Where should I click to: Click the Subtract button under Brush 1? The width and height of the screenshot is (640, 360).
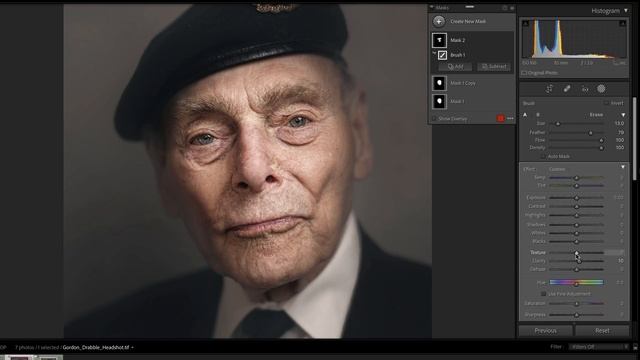point(494,67)
